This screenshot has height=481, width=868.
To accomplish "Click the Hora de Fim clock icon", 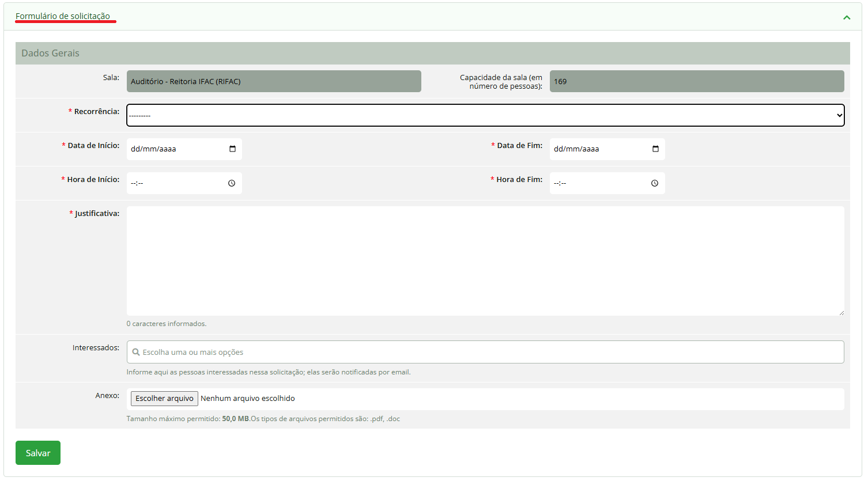I will (655, 183).
